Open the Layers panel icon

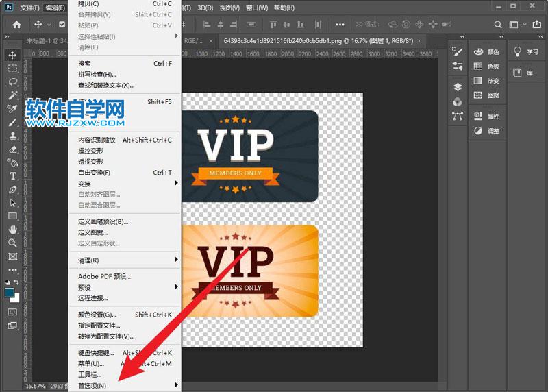pyautogui.click(x=458, y=87)
